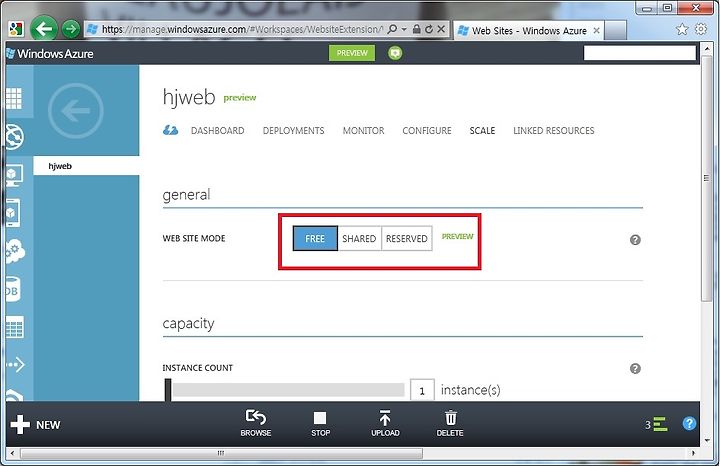
Task: Click the instance count slider handle
Action: [x=168, y=390]
